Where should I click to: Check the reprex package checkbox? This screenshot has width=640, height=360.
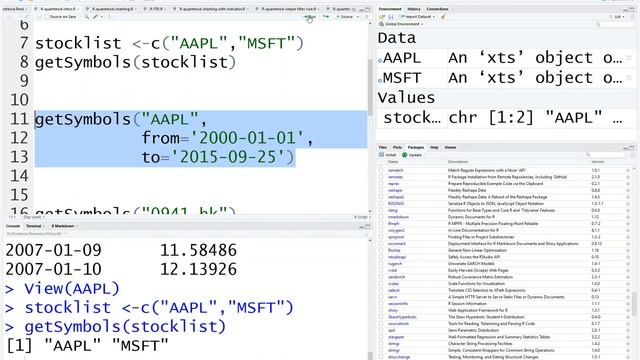click(x=381, y=184)
